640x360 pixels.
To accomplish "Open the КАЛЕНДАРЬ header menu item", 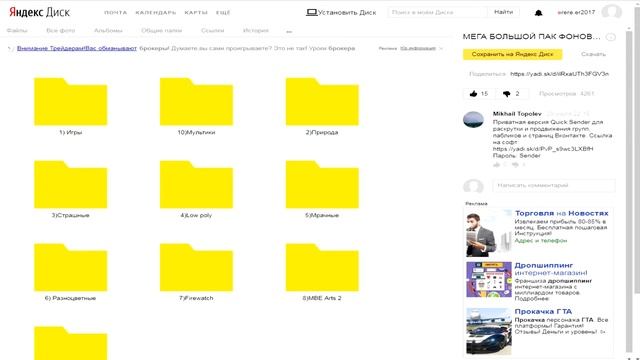I will [156, 13].
